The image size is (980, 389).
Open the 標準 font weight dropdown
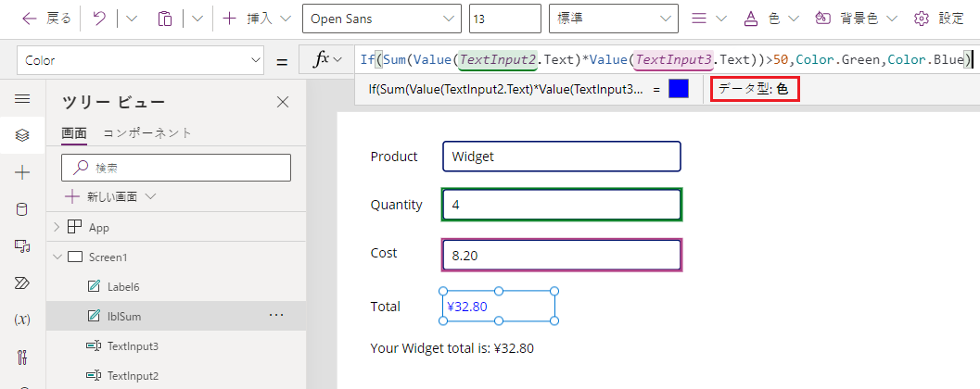(613, 19)
